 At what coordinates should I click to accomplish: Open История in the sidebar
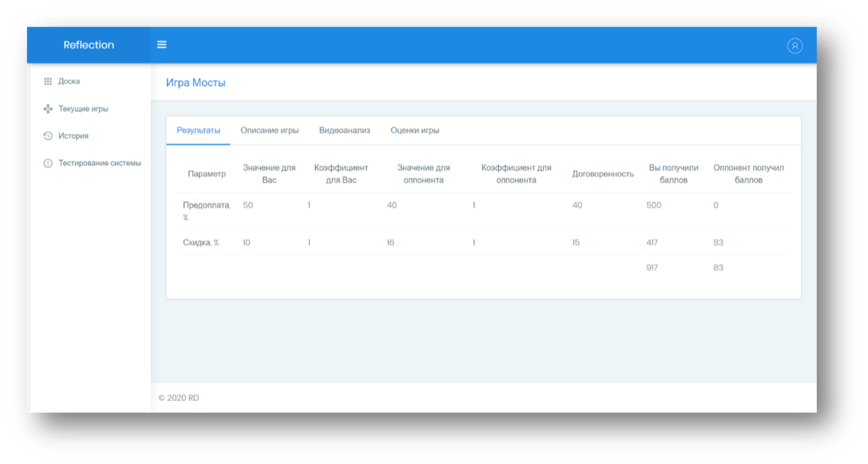(73, 136)
